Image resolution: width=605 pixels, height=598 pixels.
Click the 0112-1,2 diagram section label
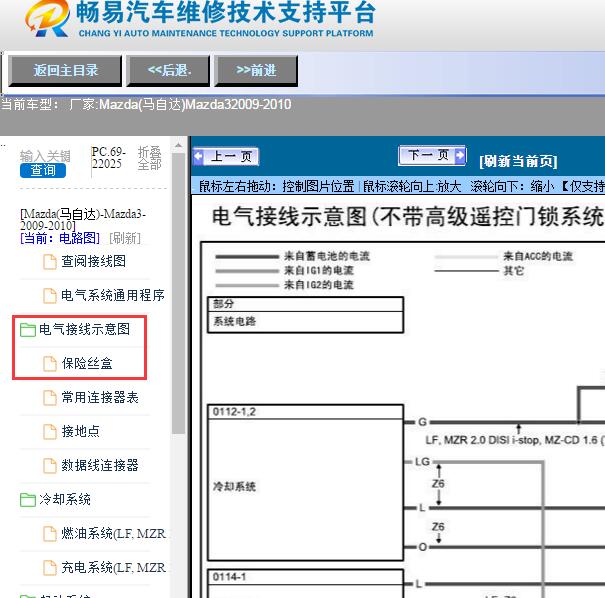234,412
